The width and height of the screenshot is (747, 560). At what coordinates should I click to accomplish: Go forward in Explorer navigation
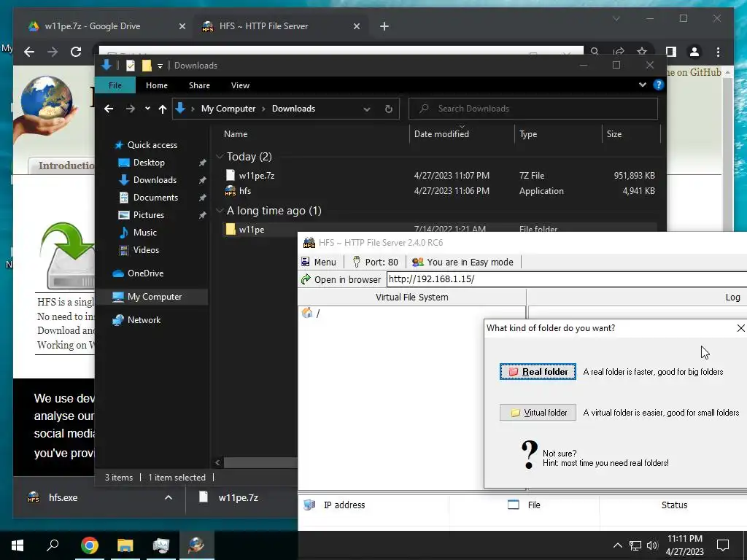(130, 109)
